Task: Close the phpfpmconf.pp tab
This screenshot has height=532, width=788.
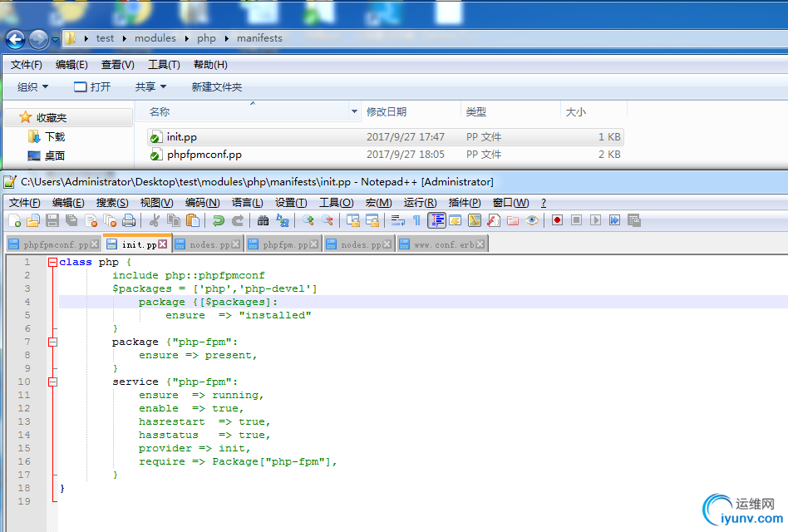Action: 95,244
